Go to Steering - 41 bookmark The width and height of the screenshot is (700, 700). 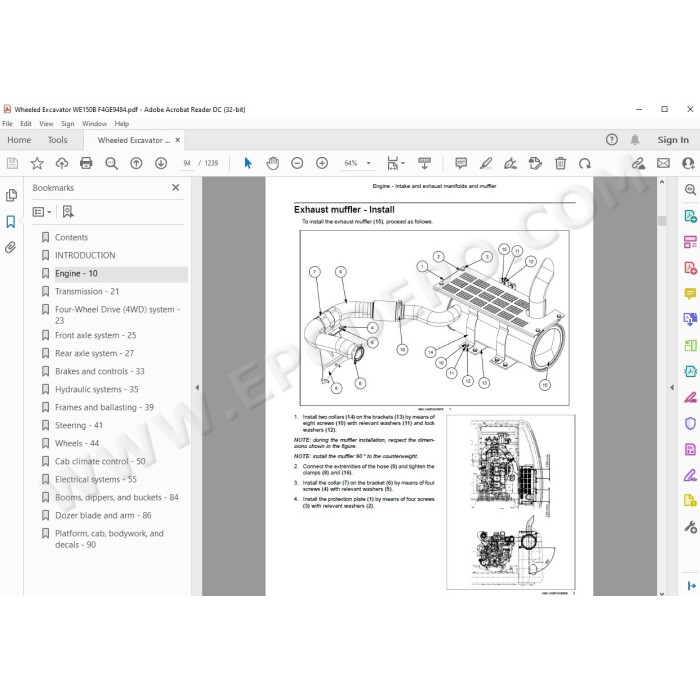tap(79, 425)
